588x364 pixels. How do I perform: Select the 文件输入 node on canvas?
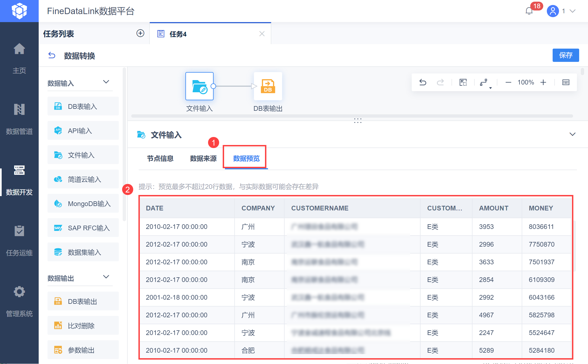(199, 86)
